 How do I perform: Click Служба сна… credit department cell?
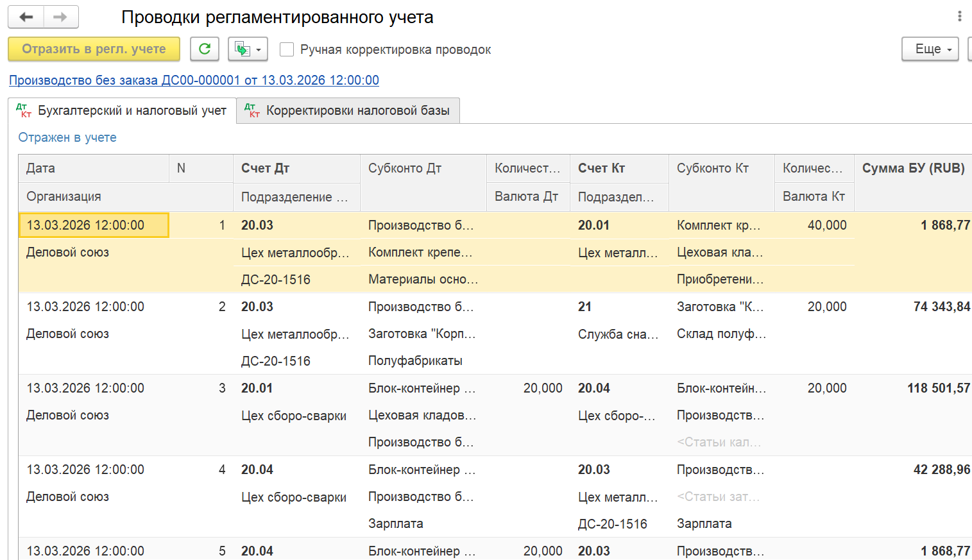(619, 334)
